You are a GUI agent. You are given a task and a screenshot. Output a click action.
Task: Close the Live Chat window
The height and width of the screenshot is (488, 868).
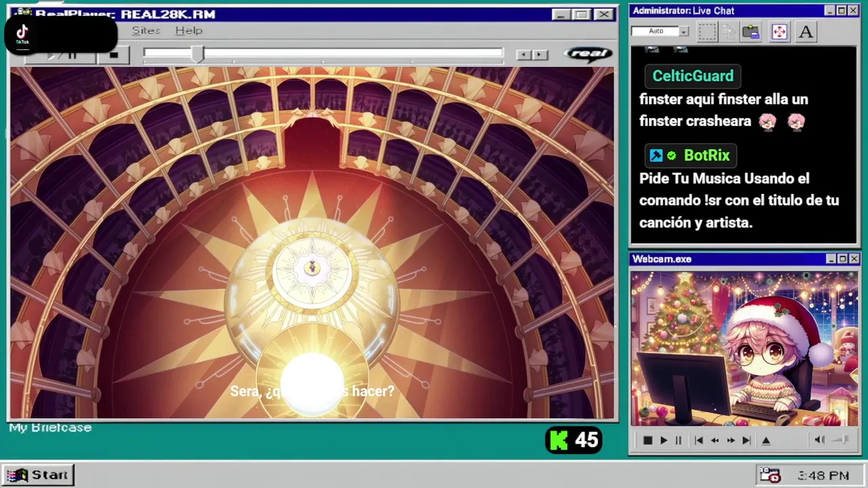(853, 11)
